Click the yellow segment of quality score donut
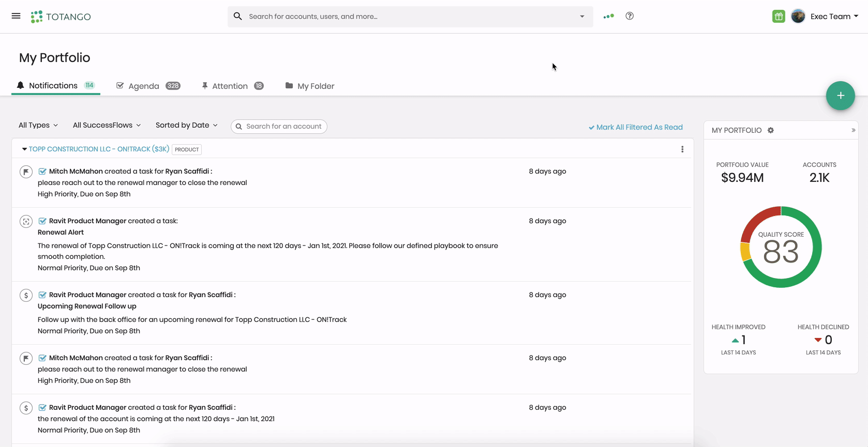Image resolution: width=868 pixels, height=447 pixels. pyautogui.click(x=745, y=252)
